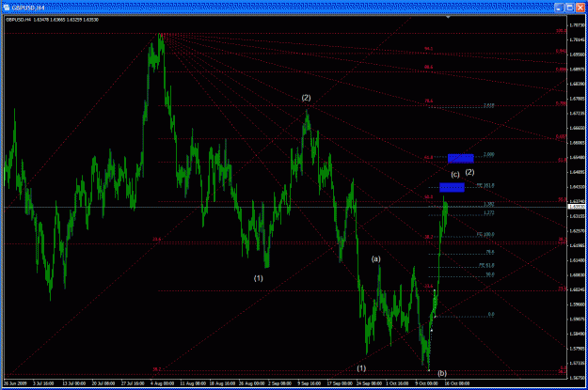Select the (c) wave label
This screenshot has height=390, width=588.
pos(454,175)
